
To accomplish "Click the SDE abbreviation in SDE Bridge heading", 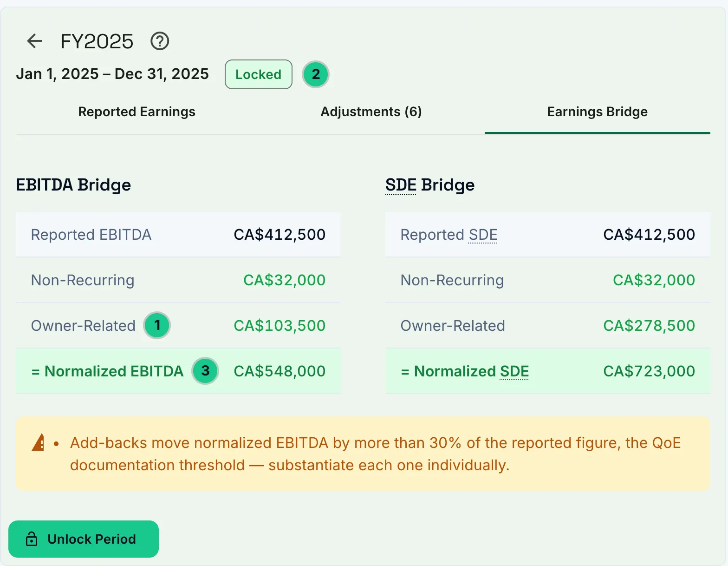I will (401, 185).
